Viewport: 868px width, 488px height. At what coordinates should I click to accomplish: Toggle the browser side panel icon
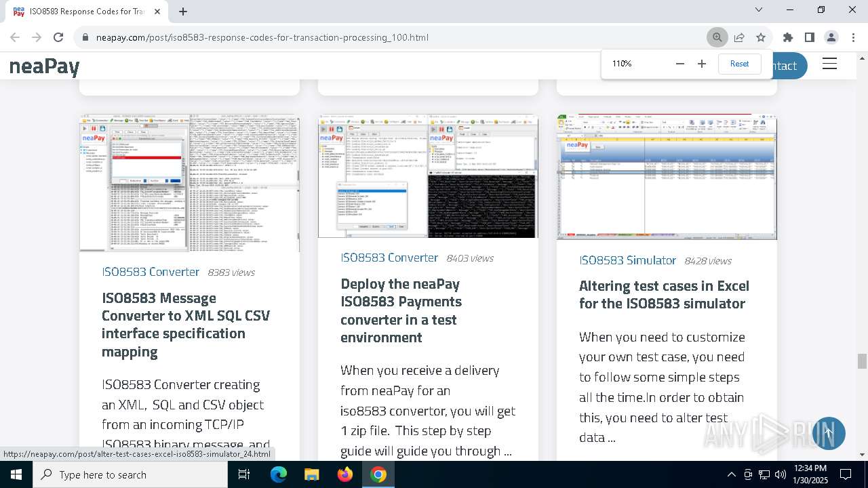click(809, 37)
